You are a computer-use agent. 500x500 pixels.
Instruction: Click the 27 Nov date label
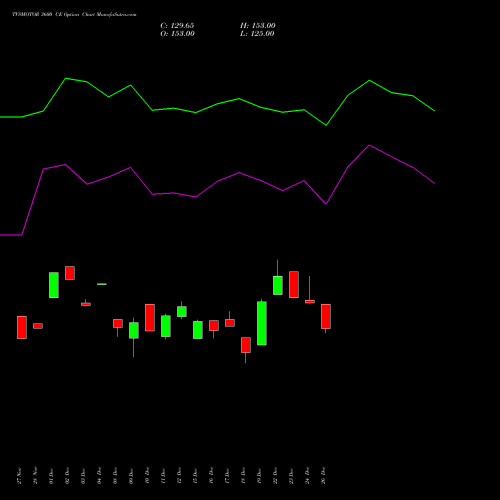click(19, 476)
